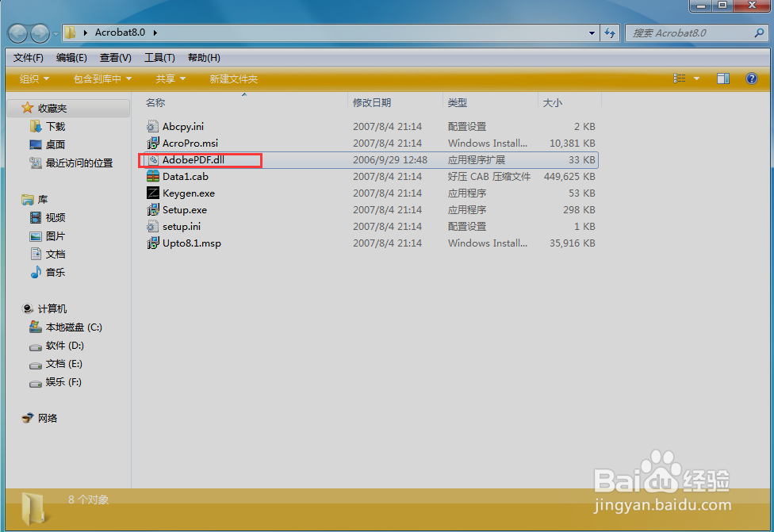774x532 pixels.
Task: Sort by the 大小 column header
Action: coord(553,102)
